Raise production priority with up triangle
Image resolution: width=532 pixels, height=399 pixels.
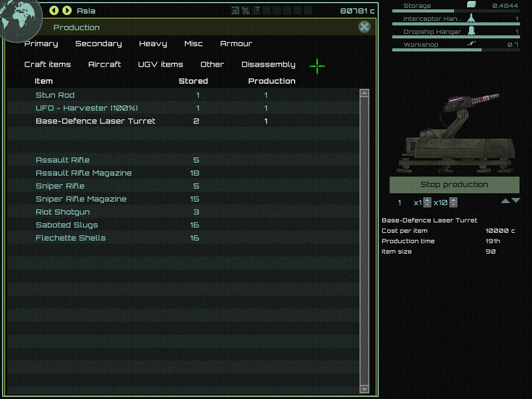click(505, 201)
